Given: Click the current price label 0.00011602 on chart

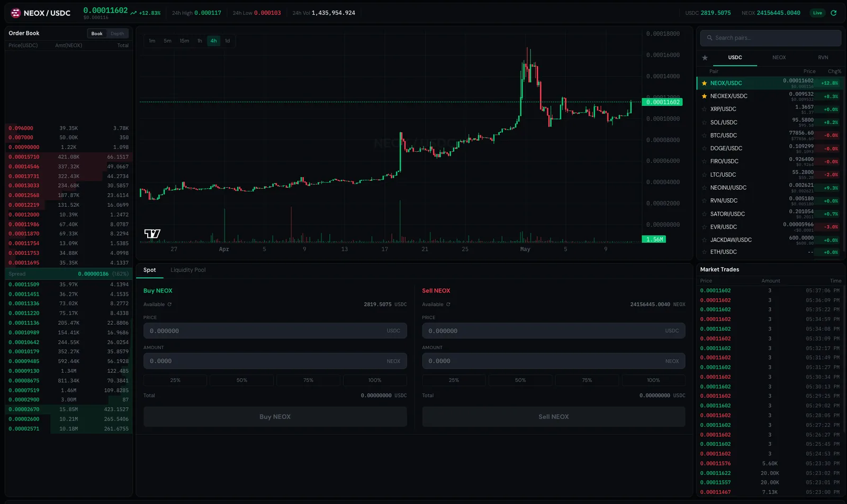Looking at the screenshot, I should [x=662, y=102].
